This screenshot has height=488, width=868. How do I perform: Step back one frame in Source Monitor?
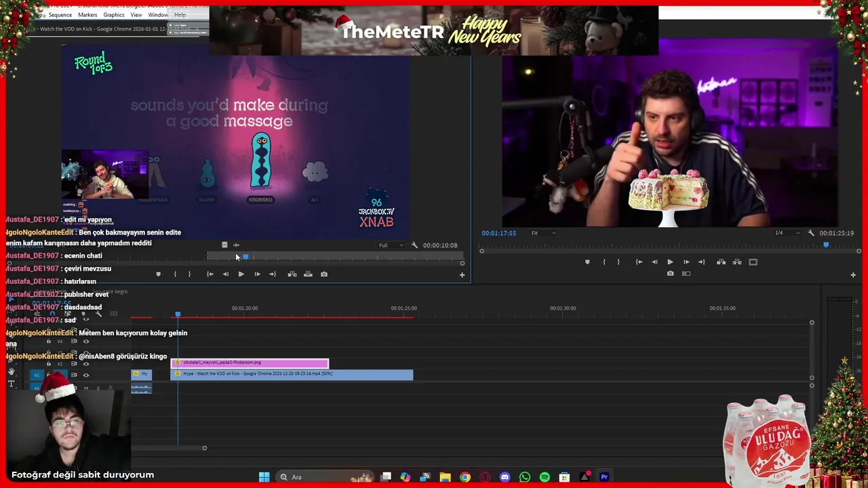pos(226,274)
